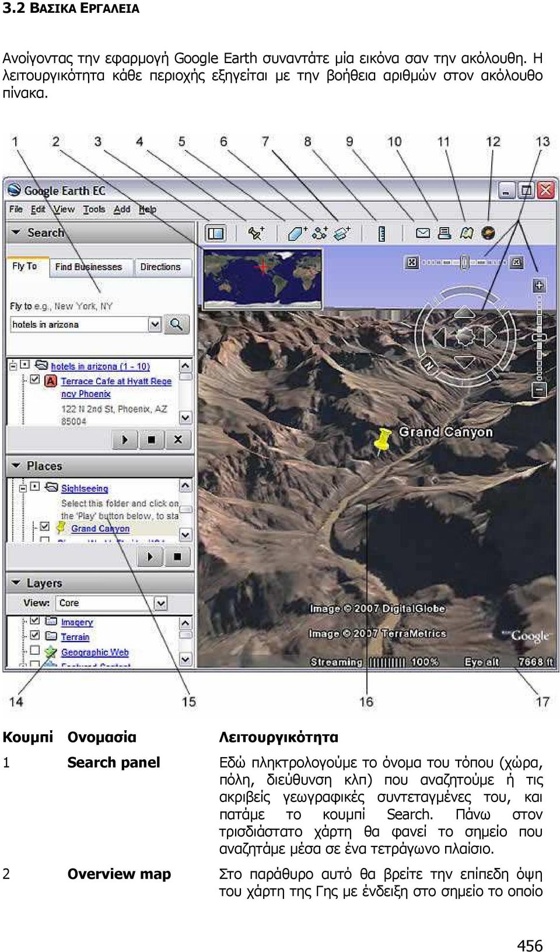Click the Show in Google Maps icon
The height and width of the screenshot is (952, 560).
pos(466,233)
